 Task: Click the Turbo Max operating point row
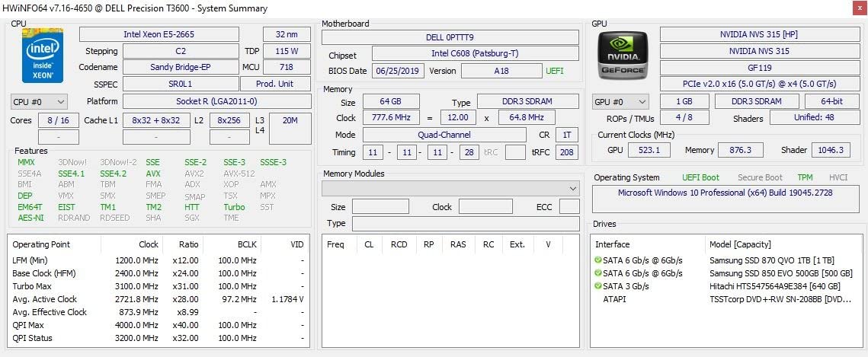pyautogui.click(x=158, y=286)
